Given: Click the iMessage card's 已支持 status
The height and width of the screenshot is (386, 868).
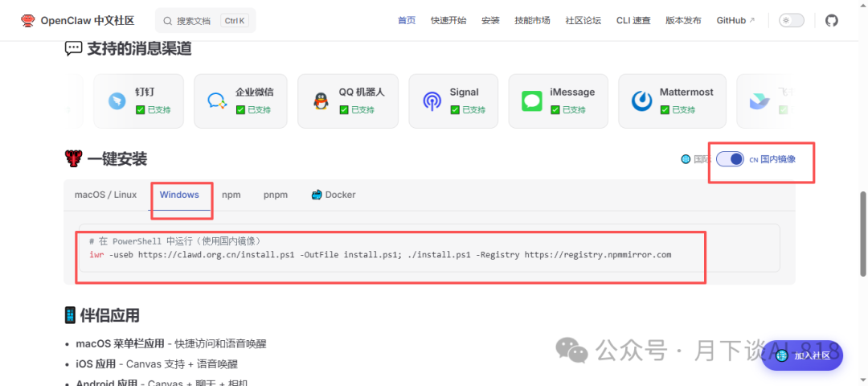Looking at the screenshot, I should pyautogui.click(x=568, y=109).
